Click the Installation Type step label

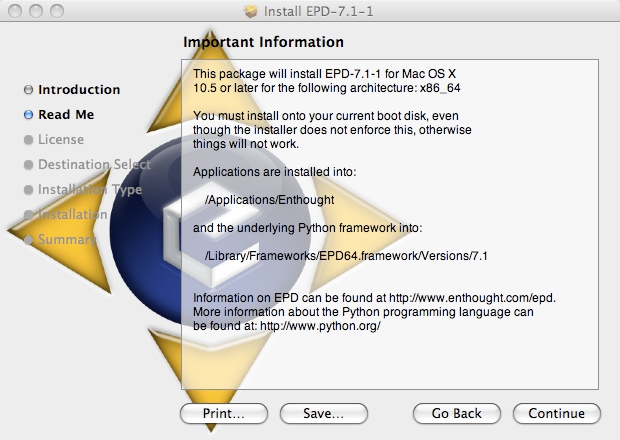coord(90,190)
